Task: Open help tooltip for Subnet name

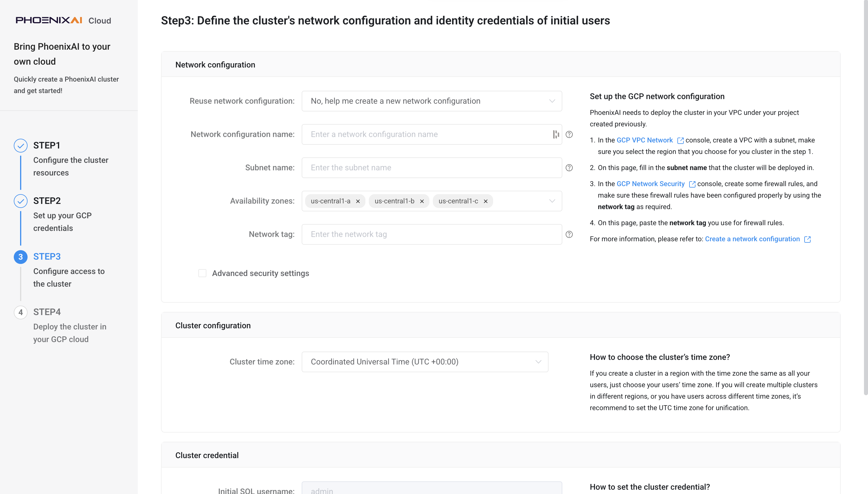Action: click(569, 168)
